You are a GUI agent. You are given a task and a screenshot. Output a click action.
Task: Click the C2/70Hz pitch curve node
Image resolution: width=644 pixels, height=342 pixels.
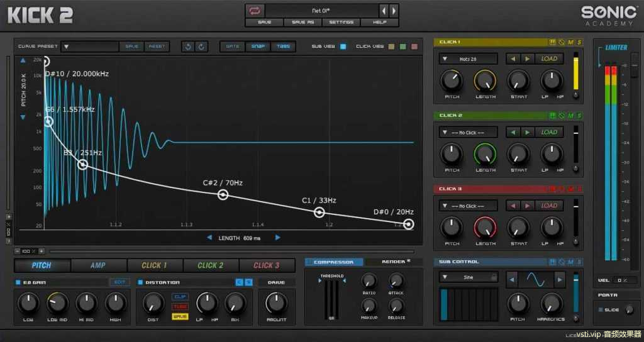(223, 195)
